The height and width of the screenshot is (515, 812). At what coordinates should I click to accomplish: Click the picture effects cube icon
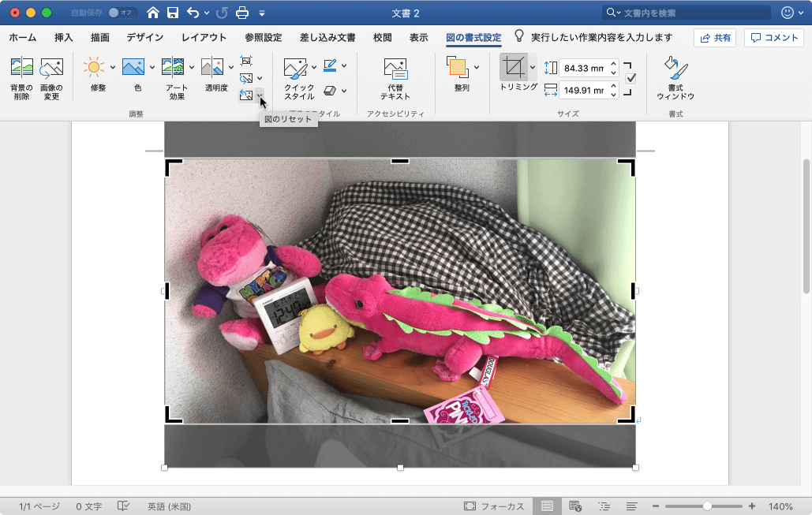(330, 91)
